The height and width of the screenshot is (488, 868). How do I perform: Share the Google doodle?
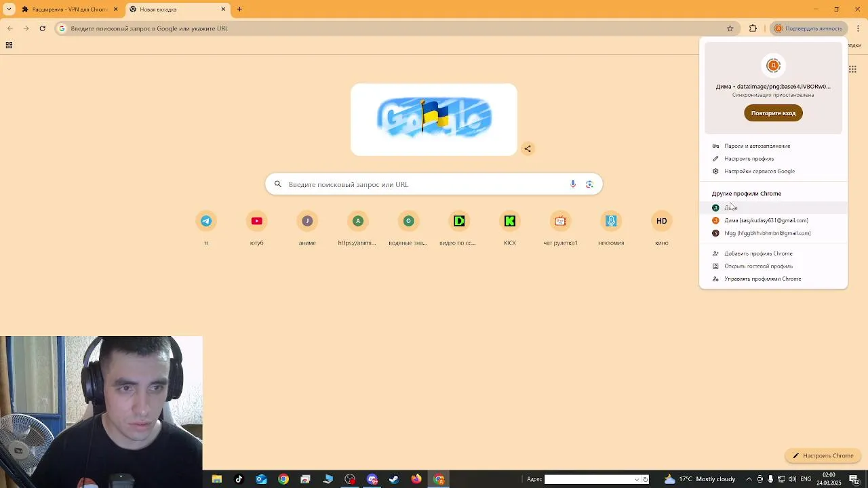coord(528,148)
